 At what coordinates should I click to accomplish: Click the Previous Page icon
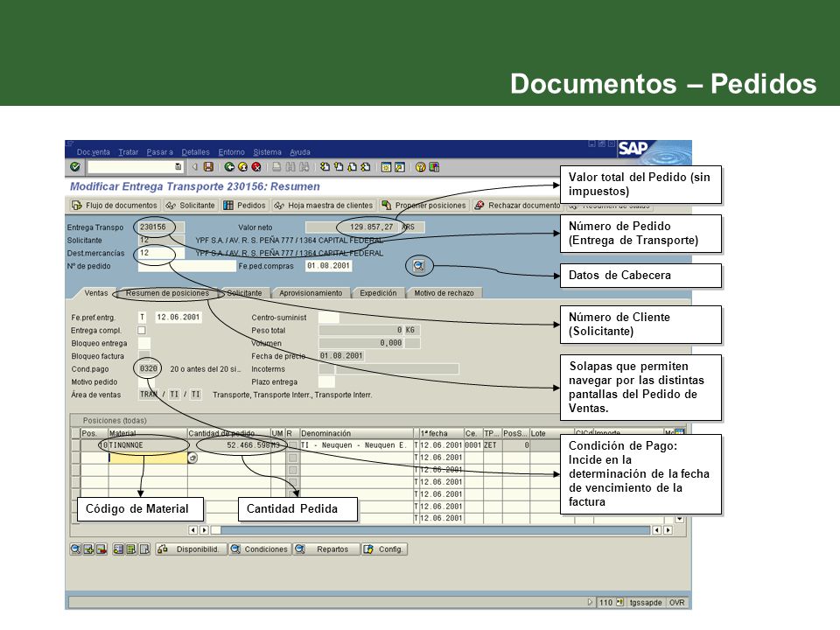(338, 167)
